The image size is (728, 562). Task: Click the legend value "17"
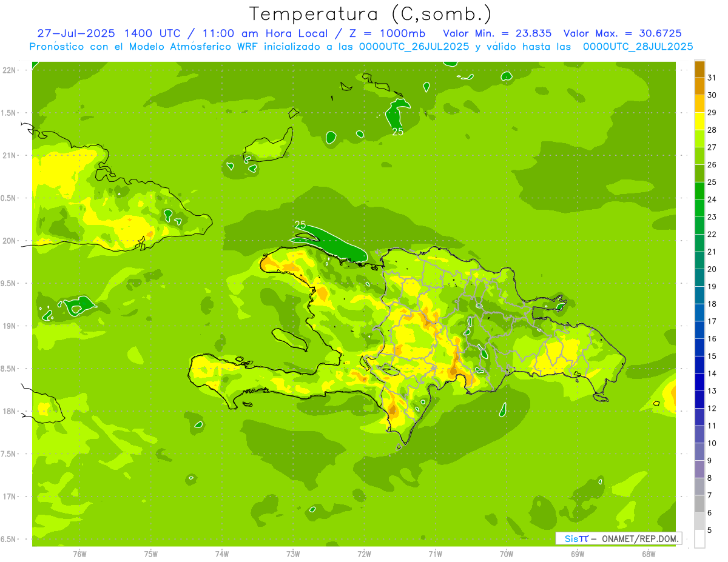[712, 321]
